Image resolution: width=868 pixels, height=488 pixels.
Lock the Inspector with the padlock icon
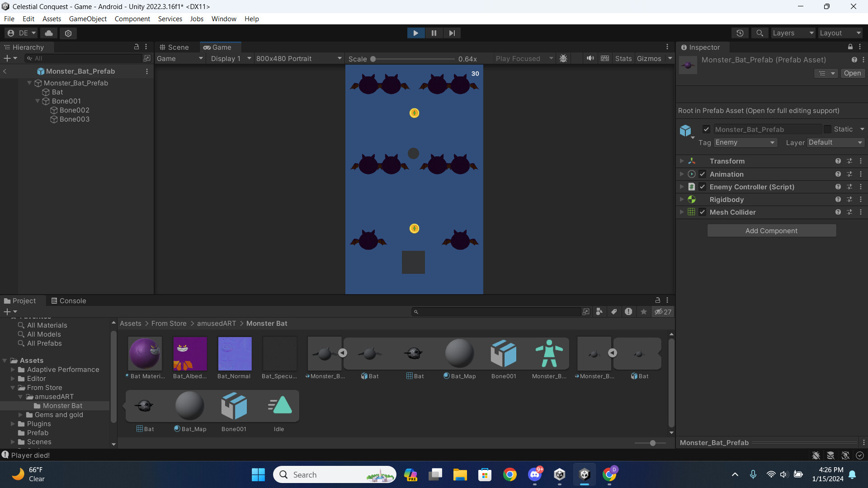(x=850, y=47)
